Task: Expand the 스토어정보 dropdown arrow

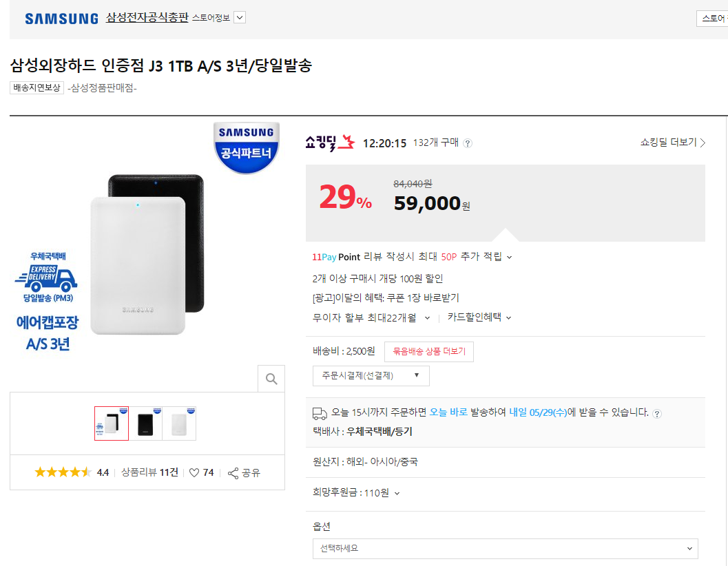Action: pos(240,18)
